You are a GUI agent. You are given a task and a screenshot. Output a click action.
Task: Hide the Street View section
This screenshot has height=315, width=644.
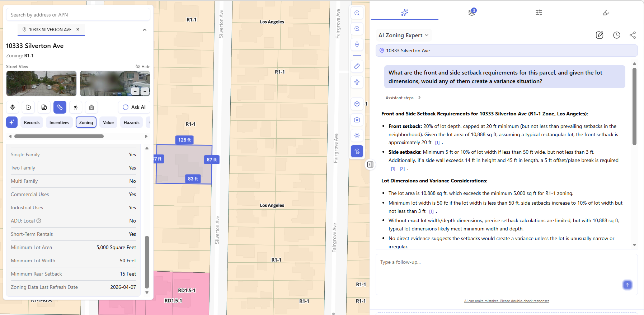tap(143, 67)
